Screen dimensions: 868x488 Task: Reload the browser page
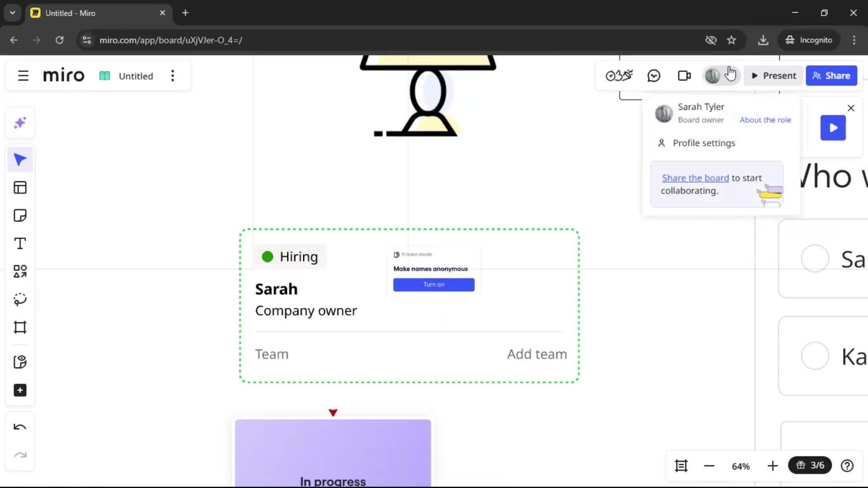point(59,40)
